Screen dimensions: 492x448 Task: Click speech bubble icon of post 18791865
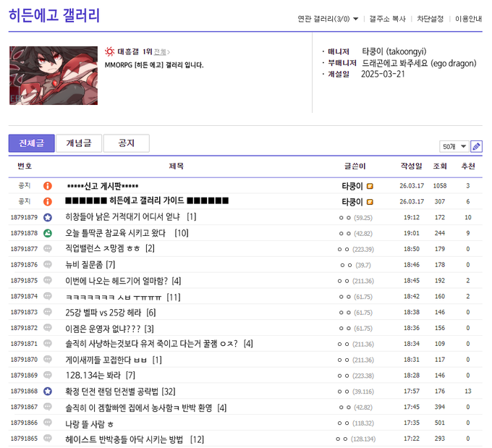click(x=47, y=439)
